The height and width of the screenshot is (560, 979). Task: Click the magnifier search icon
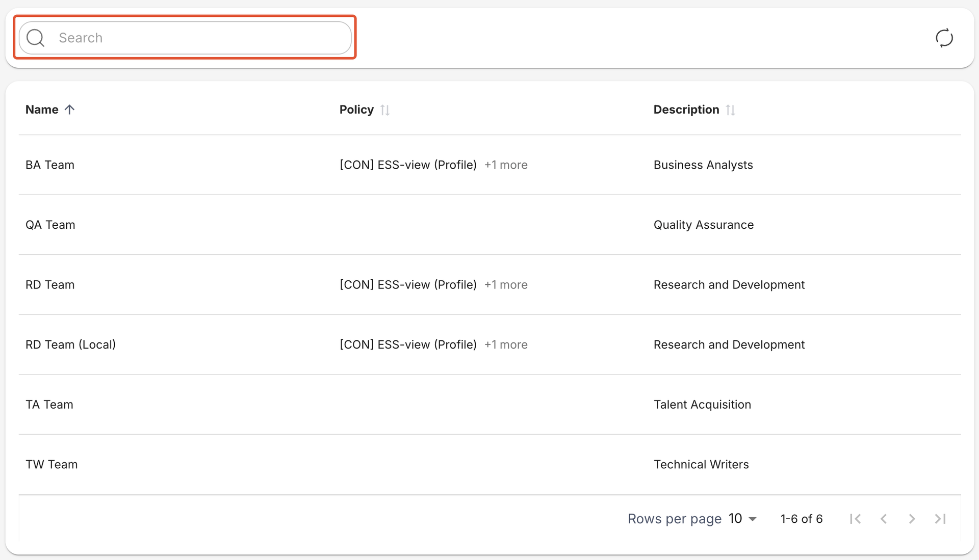[36, 38]
